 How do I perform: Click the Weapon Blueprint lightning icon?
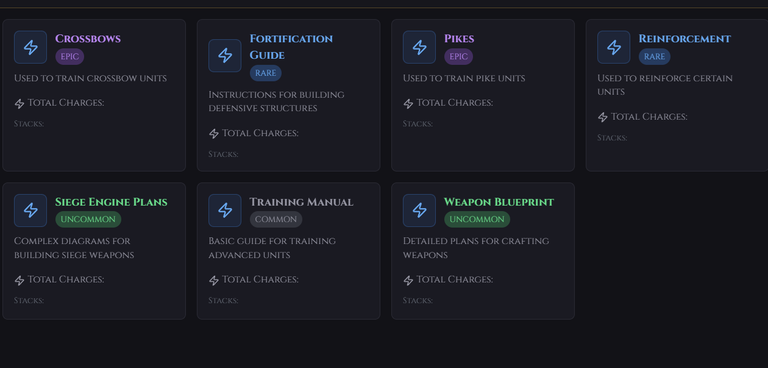click(x=419, y=210)
